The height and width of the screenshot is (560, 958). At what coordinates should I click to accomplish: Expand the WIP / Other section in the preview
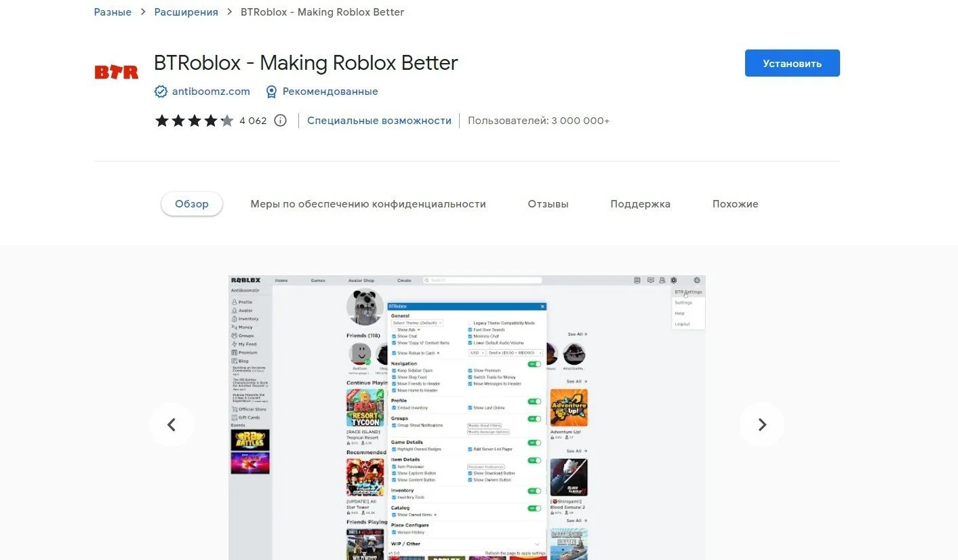pyautogui.click(x=537, y=544)
